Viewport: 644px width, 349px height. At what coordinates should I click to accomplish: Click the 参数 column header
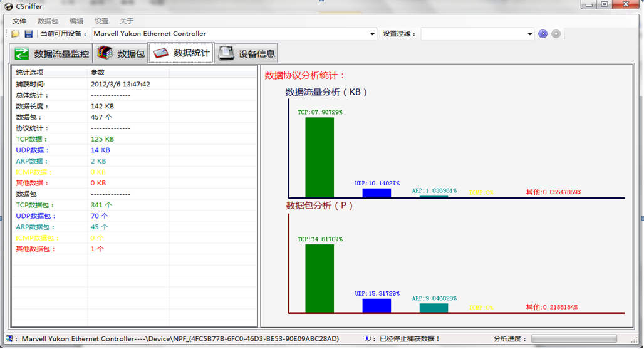pos(128,72)
